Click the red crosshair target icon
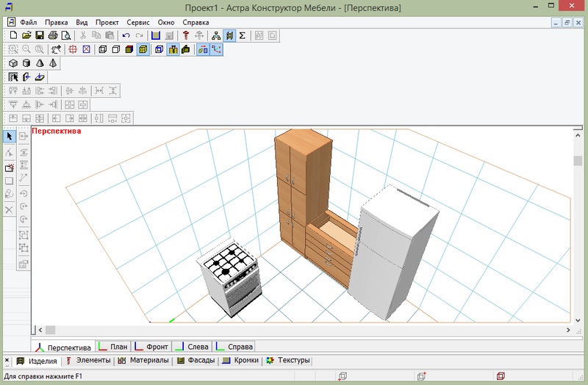The image size is (588, 385). tap(73, 50)
